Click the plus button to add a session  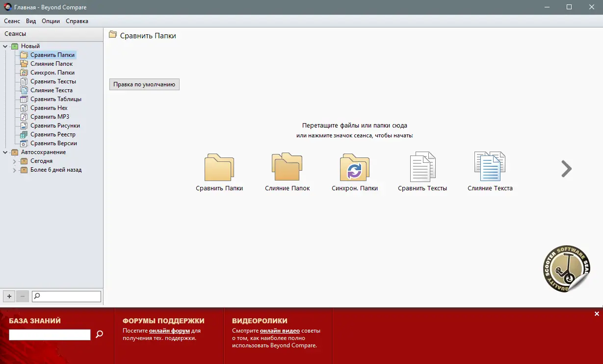pos(9,296)
